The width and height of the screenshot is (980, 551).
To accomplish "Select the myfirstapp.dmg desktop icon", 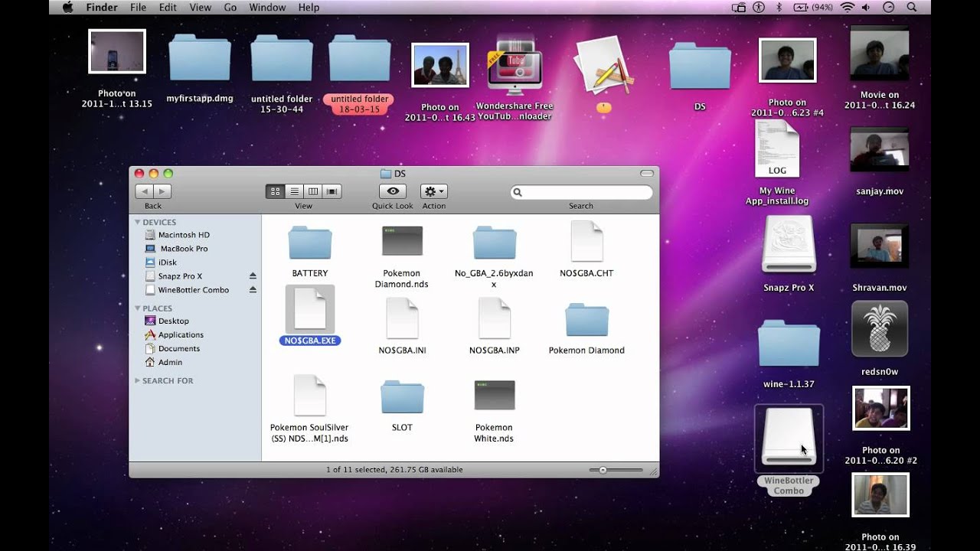I will click(x=199, y=57).
